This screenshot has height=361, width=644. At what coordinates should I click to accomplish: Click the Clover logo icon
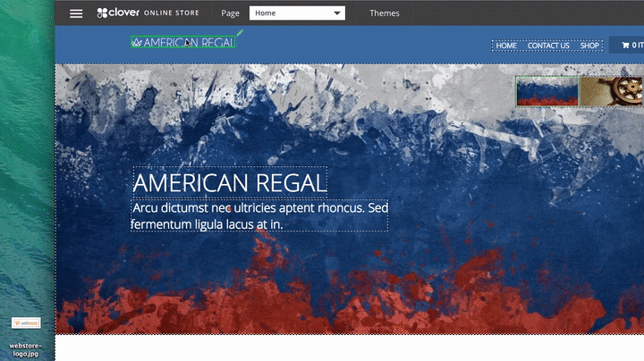pos(103,13)
